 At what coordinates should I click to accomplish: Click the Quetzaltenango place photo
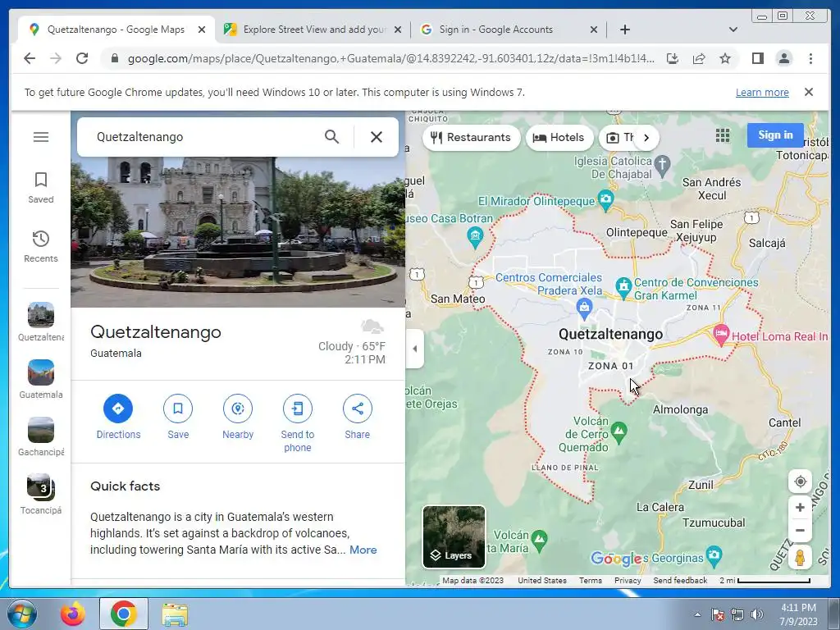point(238,231)
